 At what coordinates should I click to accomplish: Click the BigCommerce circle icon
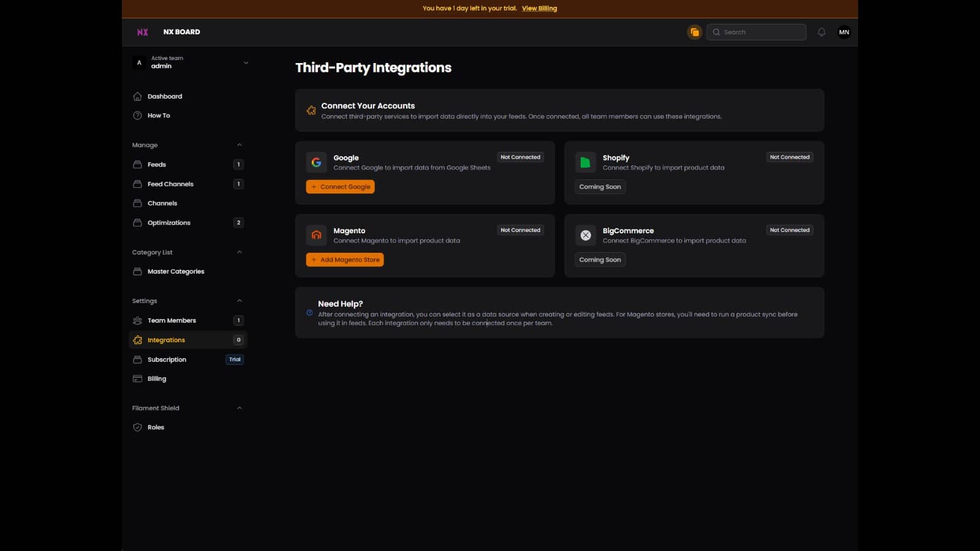pos(586,234)
